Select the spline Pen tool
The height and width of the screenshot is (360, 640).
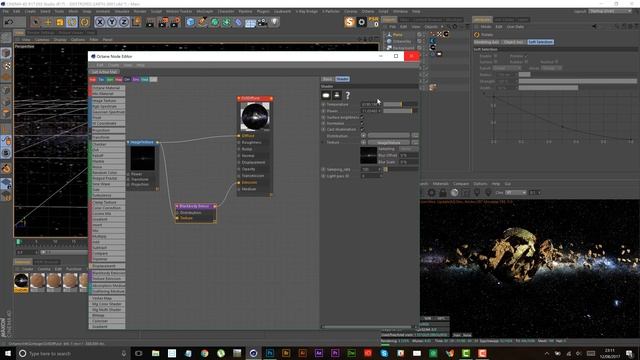202,22
